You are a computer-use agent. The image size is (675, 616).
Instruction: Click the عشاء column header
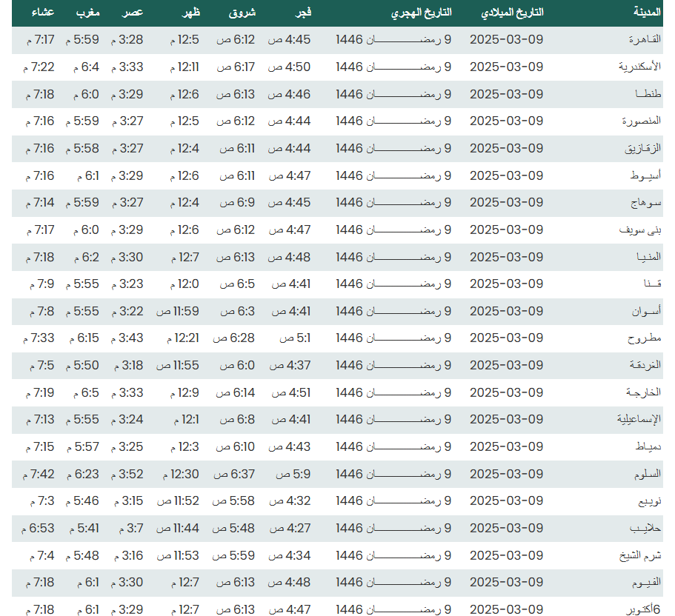pos(43,13)
